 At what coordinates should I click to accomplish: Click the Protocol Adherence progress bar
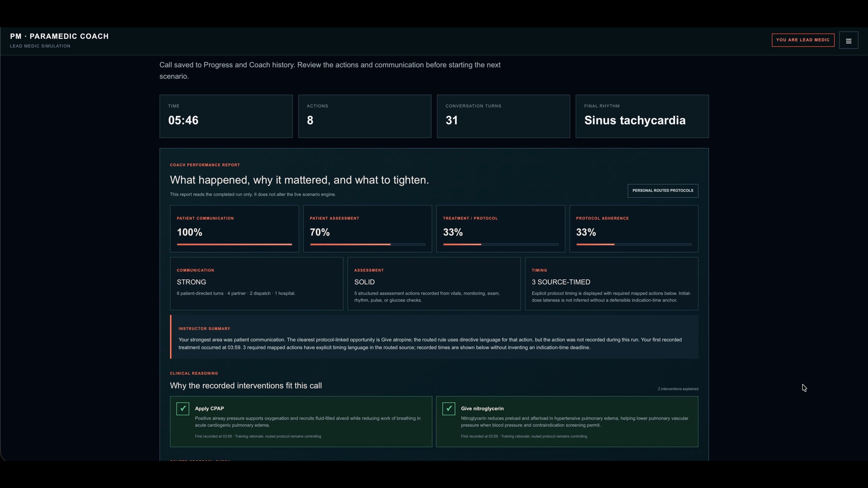[634, 244]
